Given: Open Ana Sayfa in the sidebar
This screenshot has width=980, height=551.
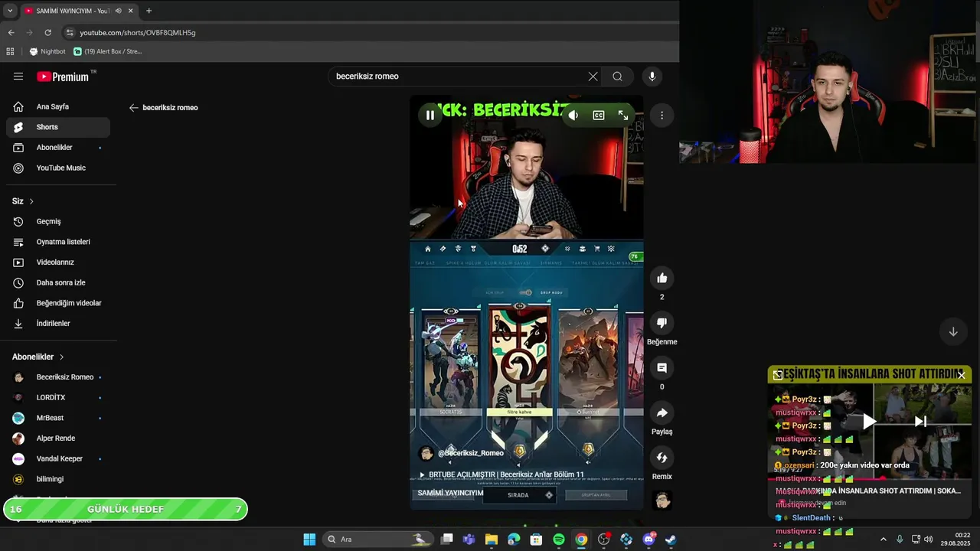Looking at the screenshot, I should click(x=58, y=107).
